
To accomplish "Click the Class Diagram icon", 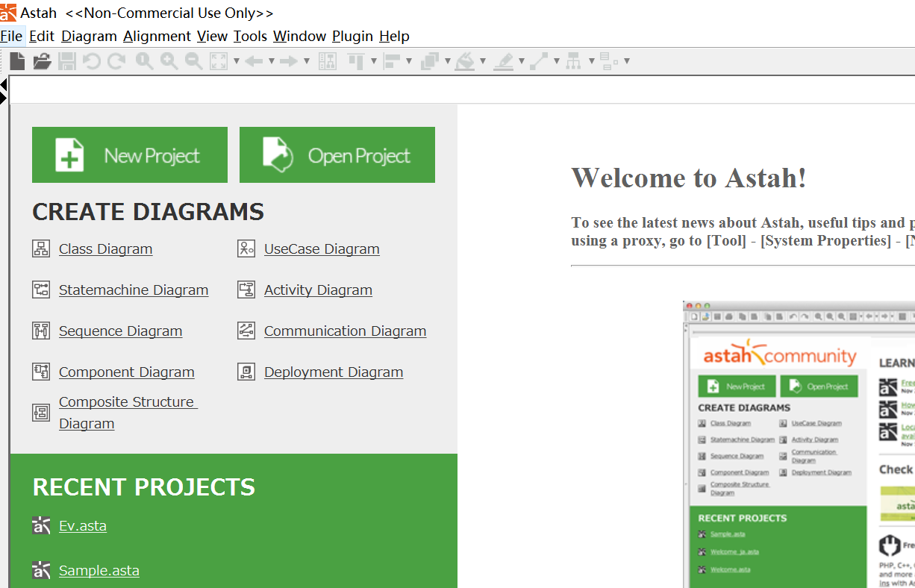I will click(41, 249).
